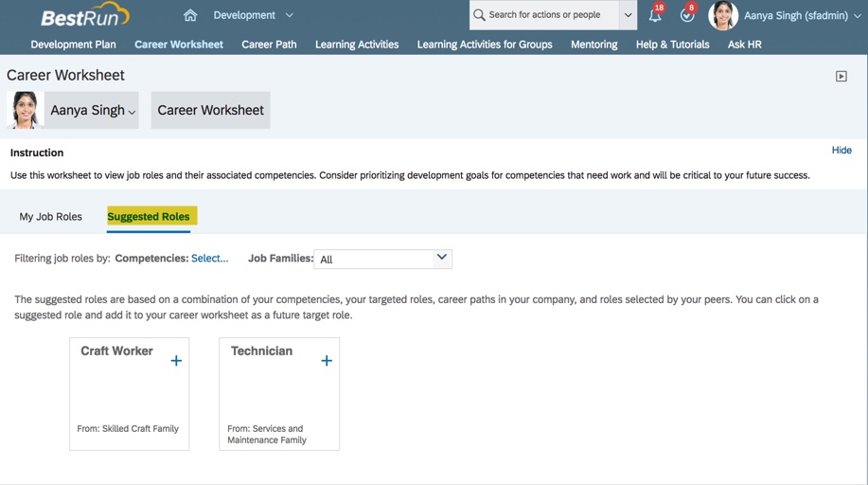The width and height of the screenshot is (868, 485).
Task: Switch to the My Job Roles tab
Action: [x=51, y=217]
